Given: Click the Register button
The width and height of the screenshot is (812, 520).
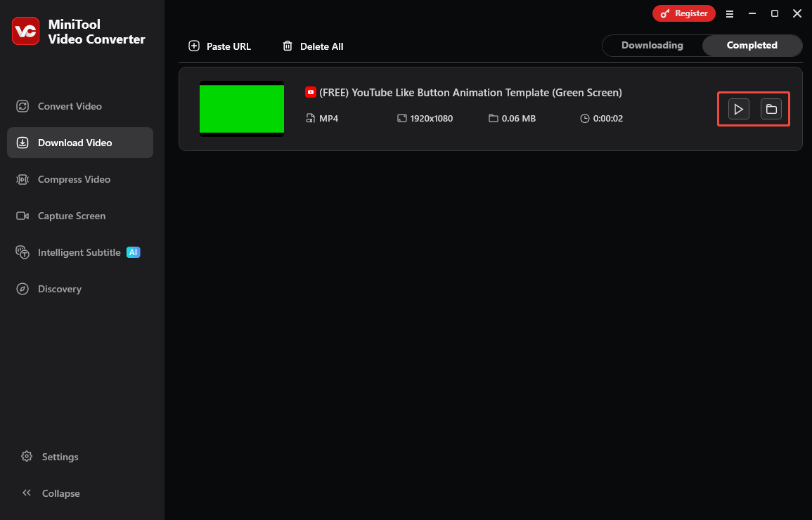Looking at the screenshot, I should pyautogui.click(x=683, y=13).
